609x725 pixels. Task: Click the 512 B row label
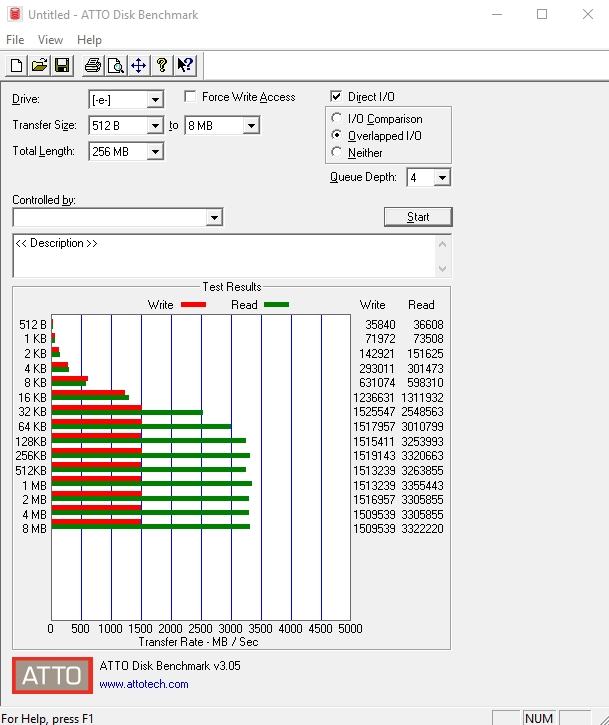pyautogui.click(x=33, y=325)
